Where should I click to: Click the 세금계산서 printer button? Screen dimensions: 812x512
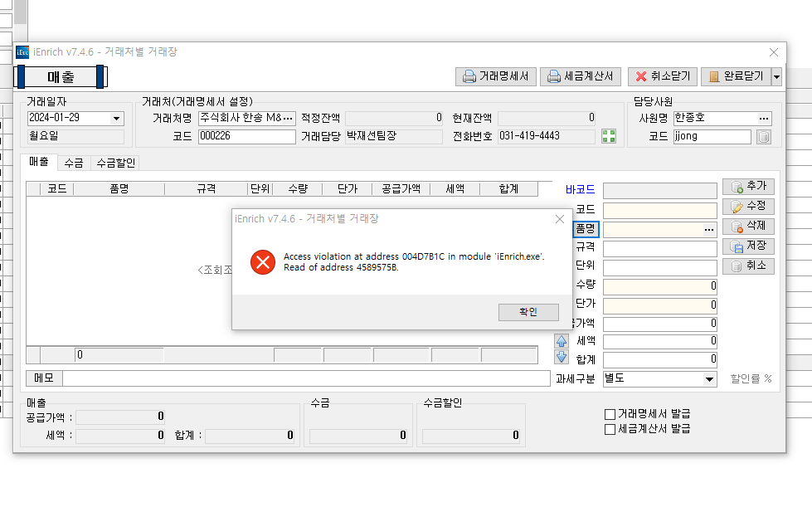581,76
